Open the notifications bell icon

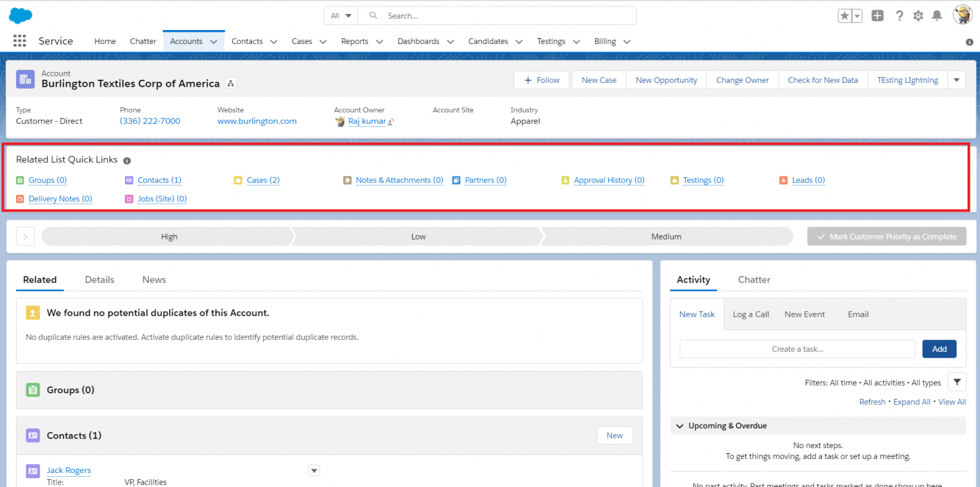click(x=937, y=15)
